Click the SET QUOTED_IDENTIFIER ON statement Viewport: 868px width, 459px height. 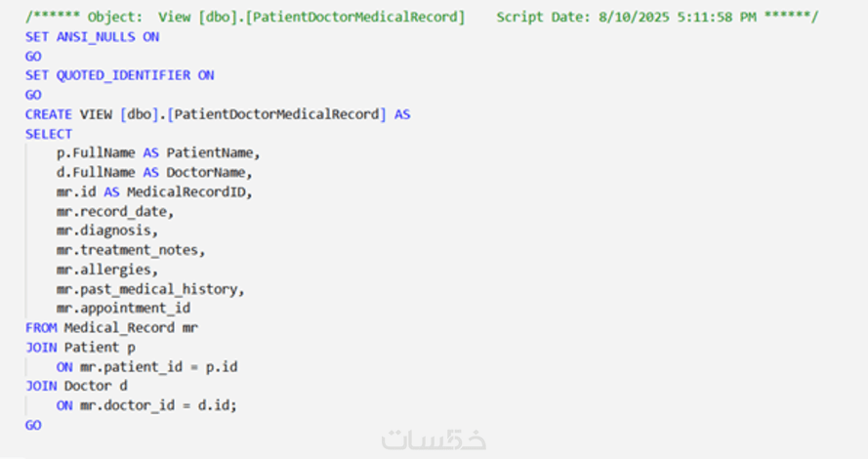coord(119,75)
